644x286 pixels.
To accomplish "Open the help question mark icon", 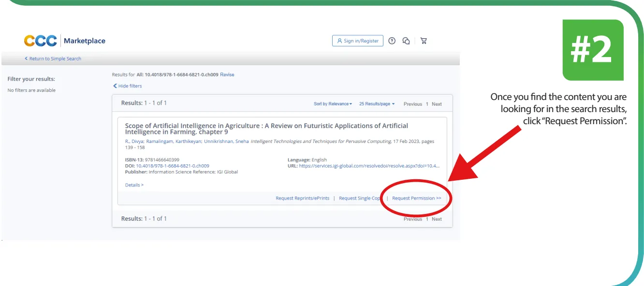I will [392, 41].
